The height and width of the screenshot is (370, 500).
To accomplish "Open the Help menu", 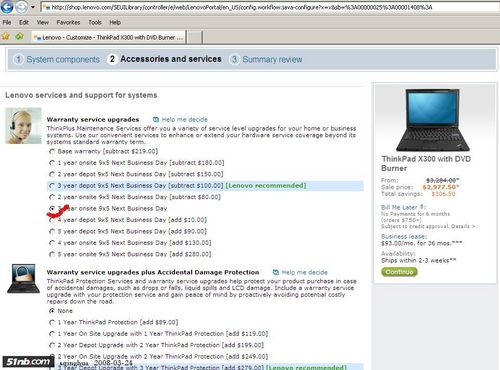I will pos(115,22).
